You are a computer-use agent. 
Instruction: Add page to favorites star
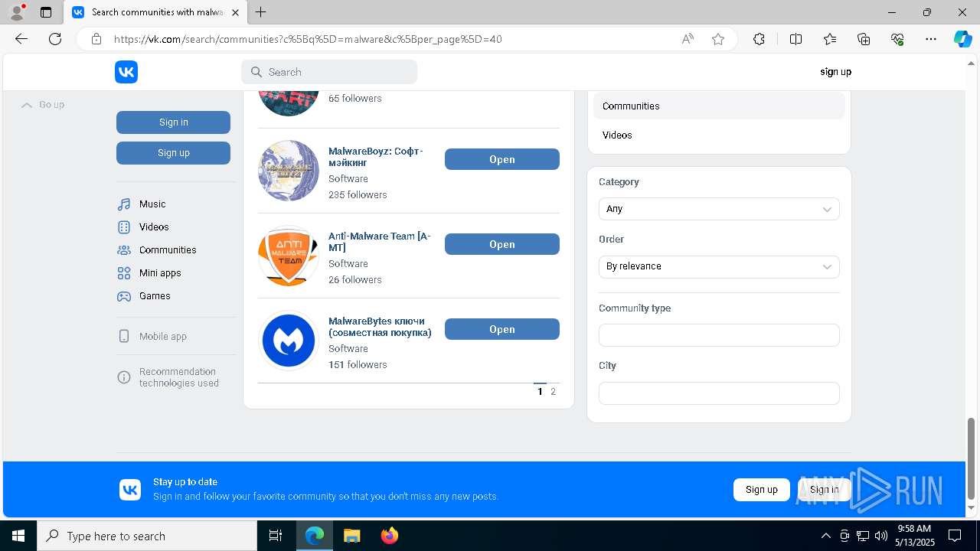tap(718, 39)
